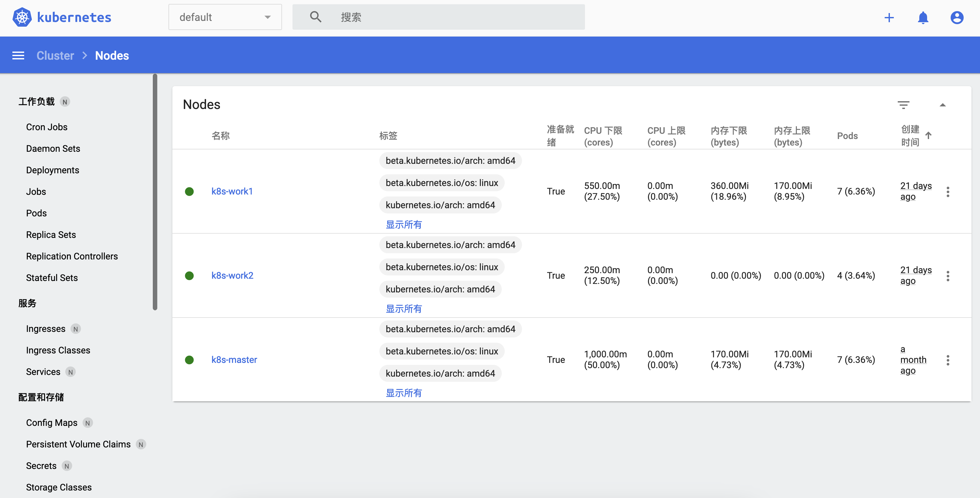Click the N badge beside Secrets
Image resolution: width=980 pixels, height=498 pixels.
(x=67, y=466)
